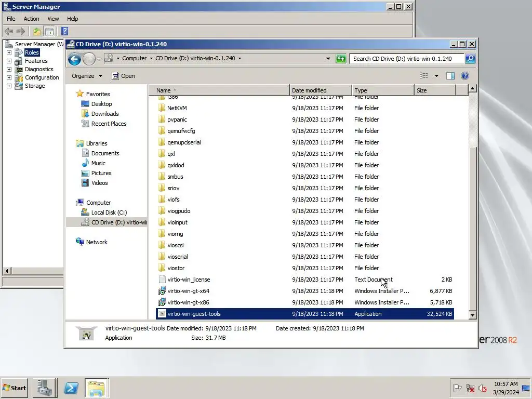
Task: Expand the Configuration node in Server Manager
Action: tap(9, 78)
